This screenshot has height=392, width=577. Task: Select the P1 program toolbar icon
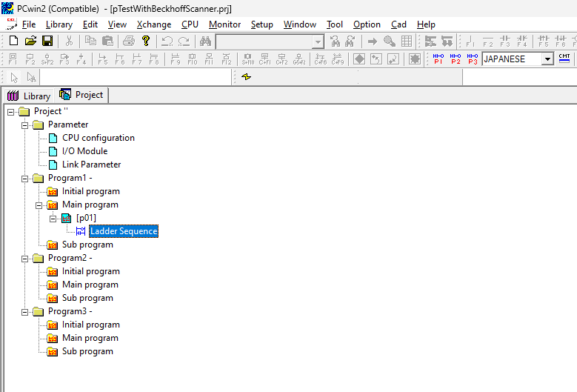point(438,59)
